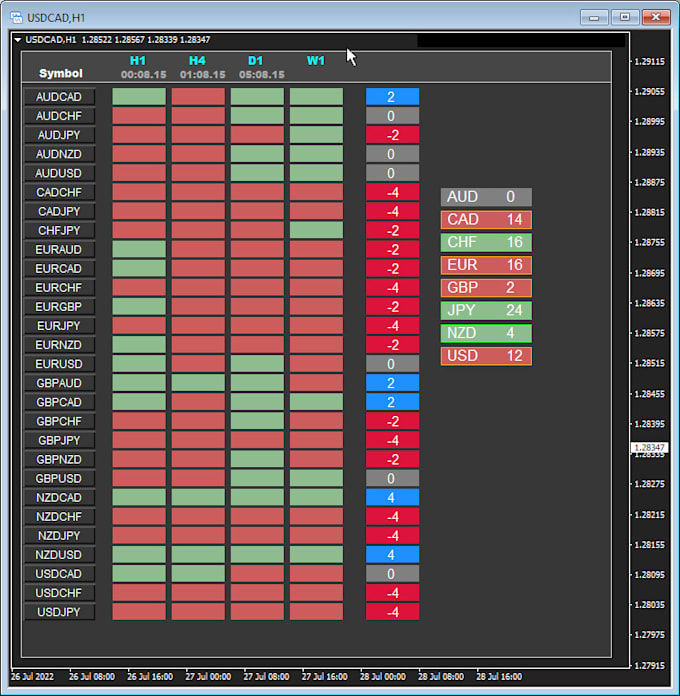The width and height of the screenshot is (680, 696).
Task: Click the CHF 16 currency strength box
Action: point(486,242)
